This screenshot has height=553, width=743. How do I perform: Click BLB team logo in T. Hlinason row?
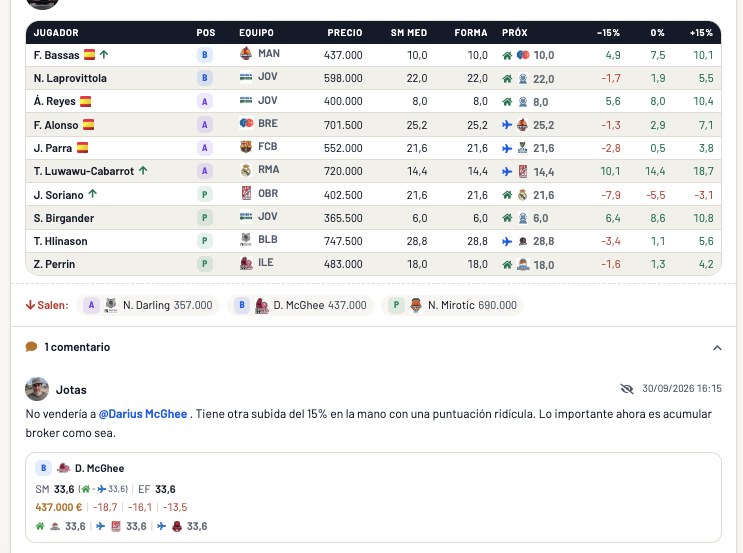[245, 239]
